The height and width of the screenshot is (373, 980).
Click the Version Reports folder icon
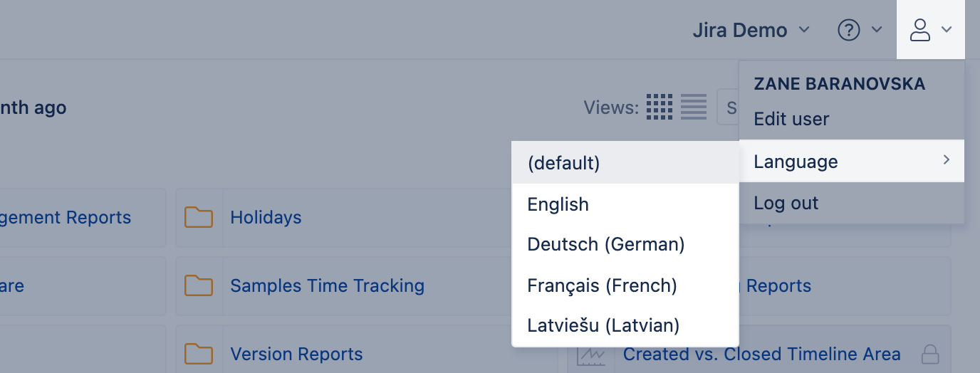(x=199, y=354)
